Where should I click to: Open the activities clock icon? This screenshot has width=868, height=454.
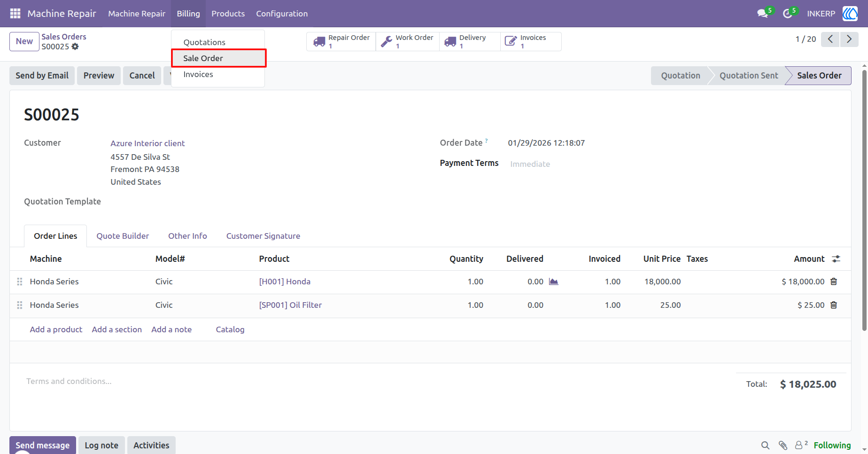(x=788, y=14)
